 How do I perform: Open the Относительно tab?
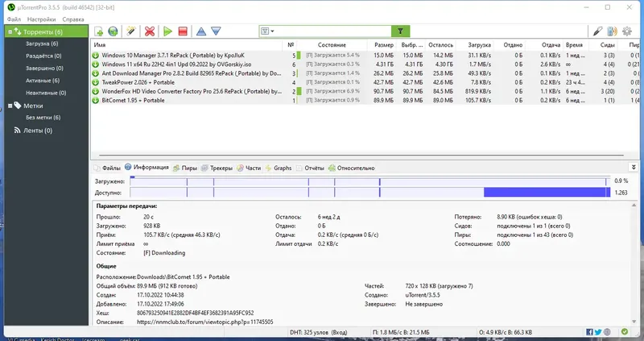tap(352, 168)
